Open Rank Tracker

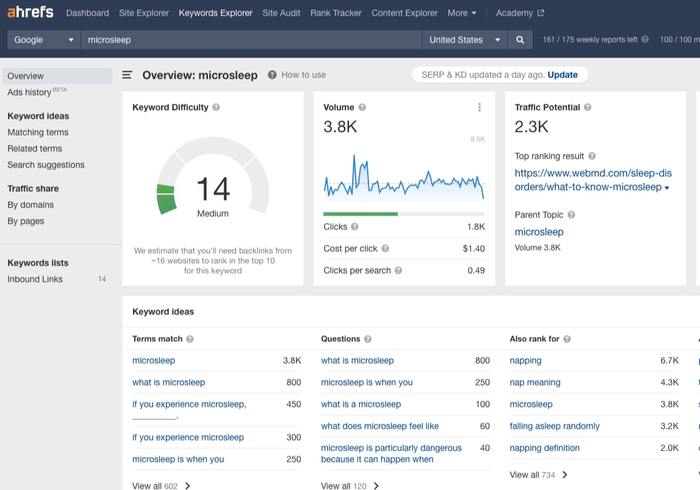(x=336, y=13)
